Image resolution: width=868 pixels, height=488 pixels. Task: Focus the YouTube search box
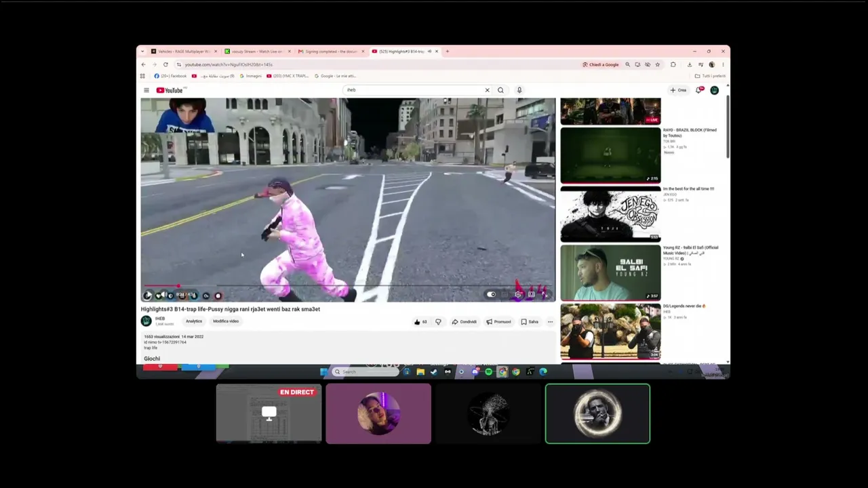[x=414, y=90]
